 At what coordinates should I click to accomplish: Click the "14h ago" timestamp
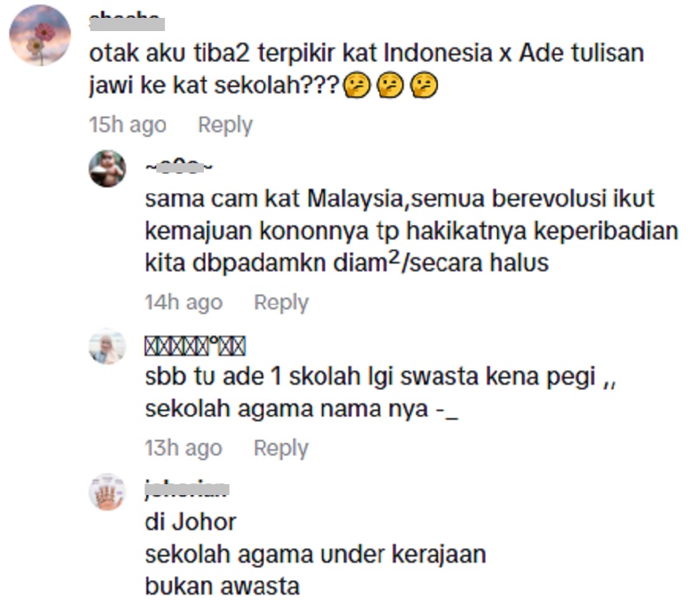coord(184,302)
